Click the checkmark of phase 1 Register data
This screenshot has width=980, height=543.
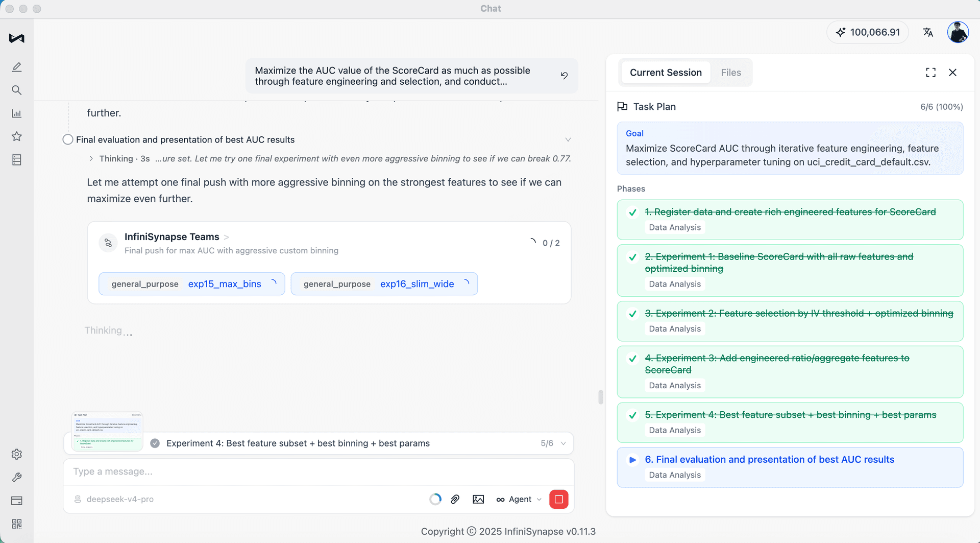632,212
